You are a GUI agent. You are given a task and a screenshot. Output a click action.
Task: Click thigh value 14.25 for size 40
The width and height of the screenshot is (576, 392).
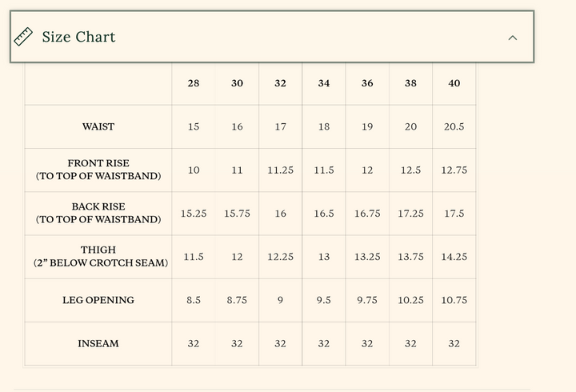(454, 257)
